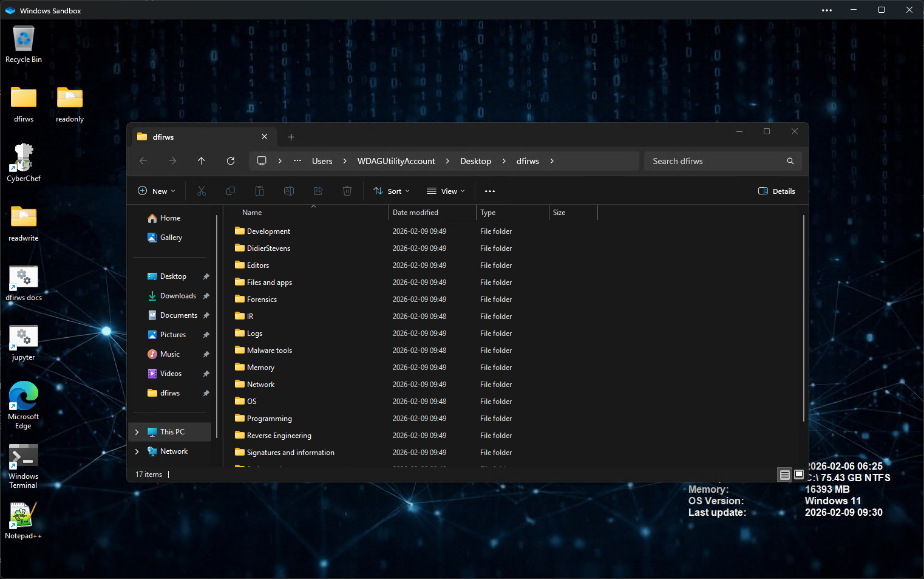Screen dimensions: 924x579
Task: Click the Up directory arrow
Action: coord(202,161)
